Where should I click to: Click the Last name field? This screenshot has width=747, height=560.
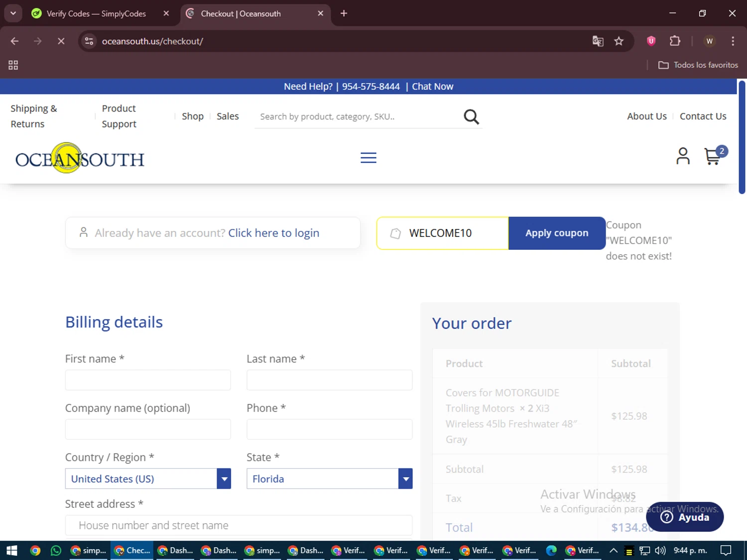point(329,380)
